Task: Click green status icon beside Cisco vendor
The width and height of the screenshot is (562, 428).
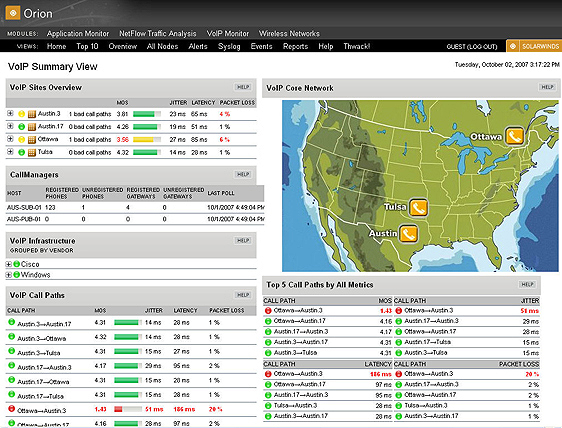Action: [x=16, y=264]
